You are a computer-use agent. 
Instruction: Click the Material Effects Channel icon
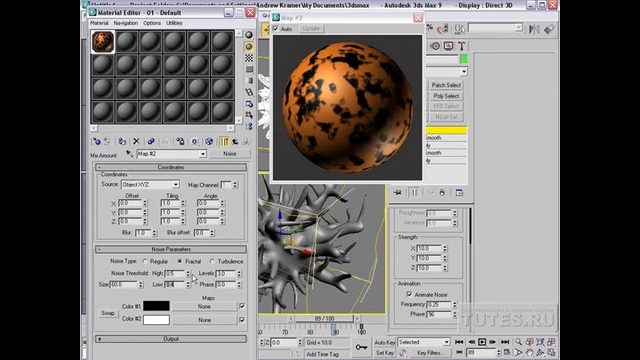pos(194,142)
